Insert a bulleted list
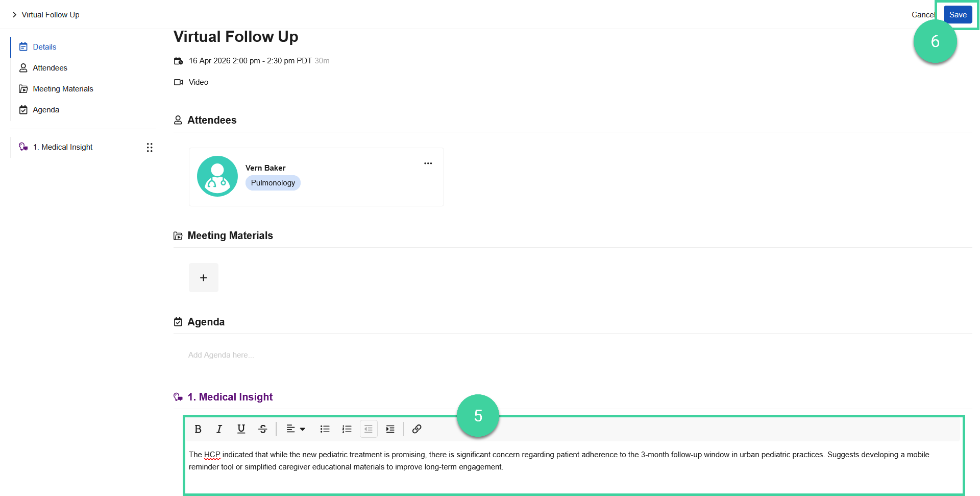Image resolution: width=980 pixels, height=496 pixels. (x=325, y=429)
